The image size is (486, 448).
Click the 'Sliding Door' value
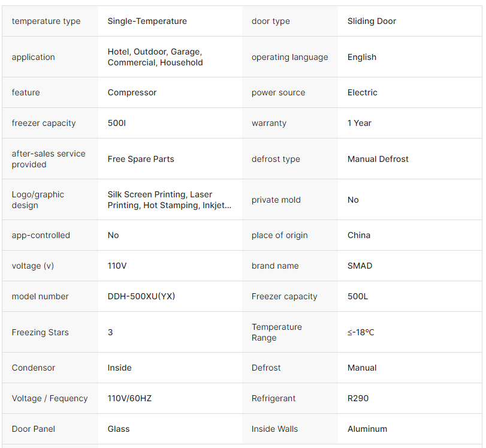[x=372, y=21]
